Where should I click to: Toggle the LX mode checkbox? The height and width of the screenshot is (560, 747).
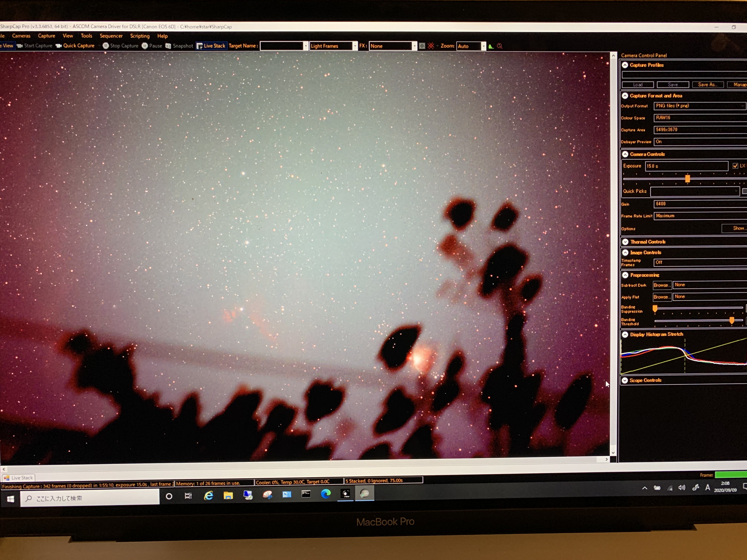point(735,166)
